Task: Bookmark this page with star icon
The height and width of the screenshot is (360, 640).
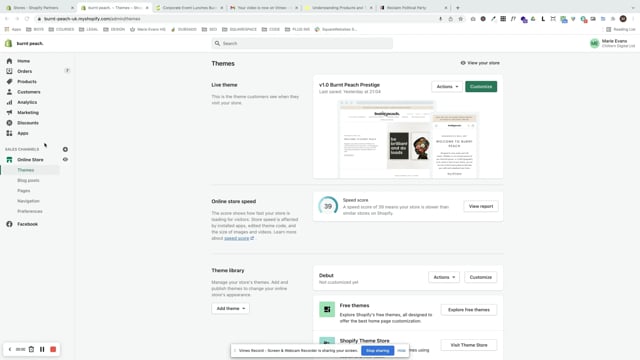Action: pos(461,19)
